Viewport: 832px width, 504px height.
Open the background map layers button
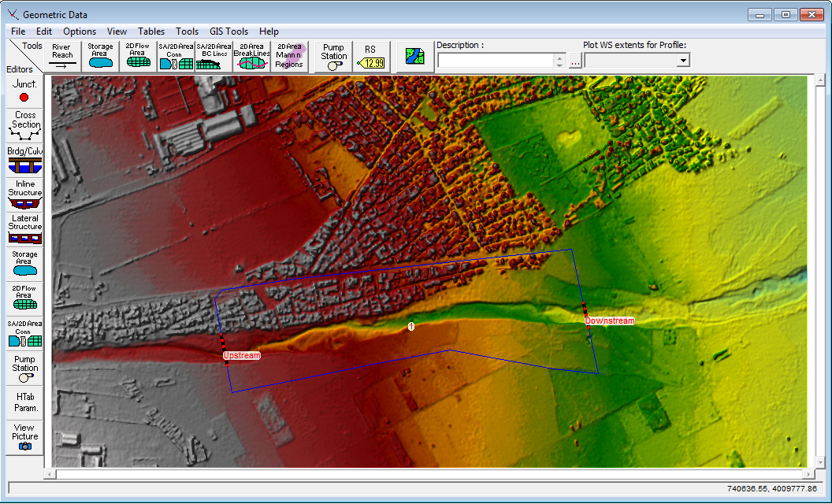tap(415, 56)
